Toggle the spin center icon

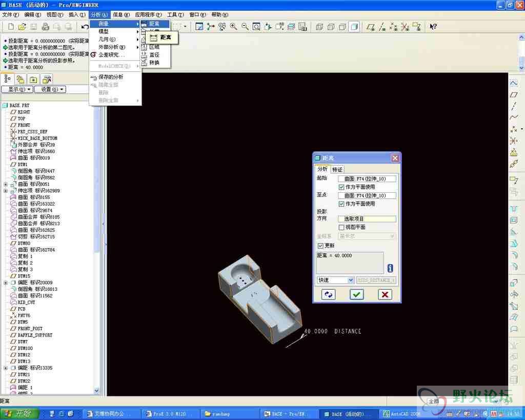click(211, 27)
